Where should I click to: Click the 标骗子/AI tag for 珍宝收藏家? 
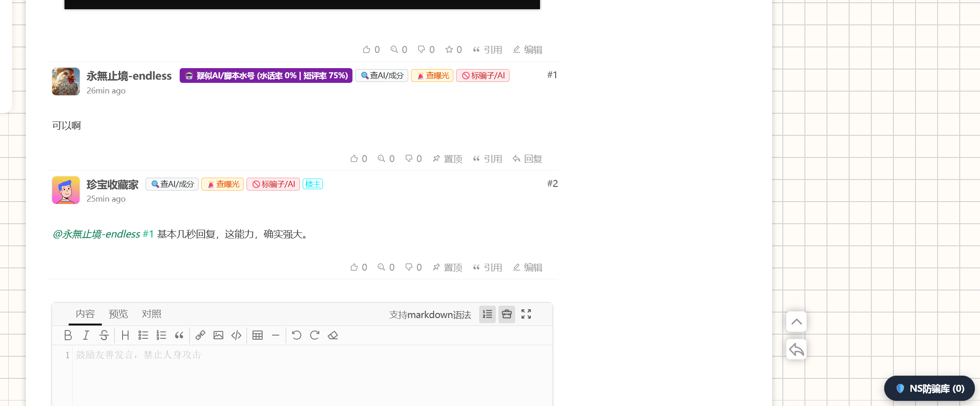pyautogui.click(x=273, y=184)
